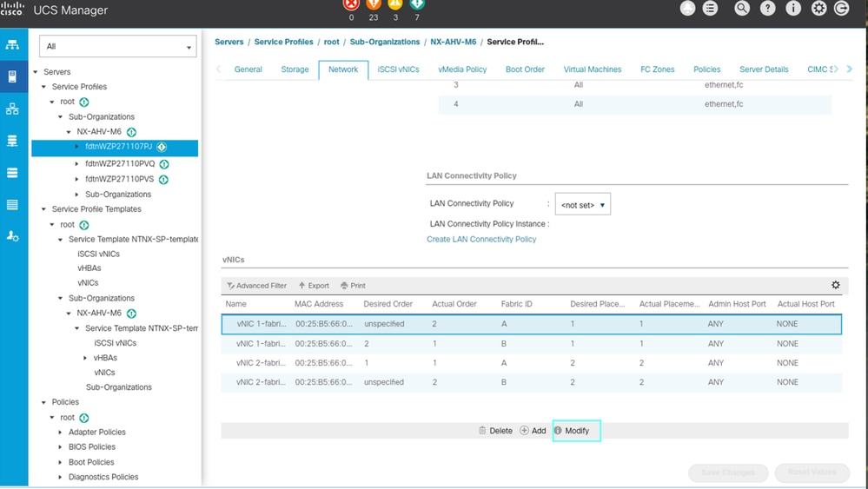868x489 pixels.
Task: Click the warnings green icon
Action: pyautogui.click(x=417, y=5)
